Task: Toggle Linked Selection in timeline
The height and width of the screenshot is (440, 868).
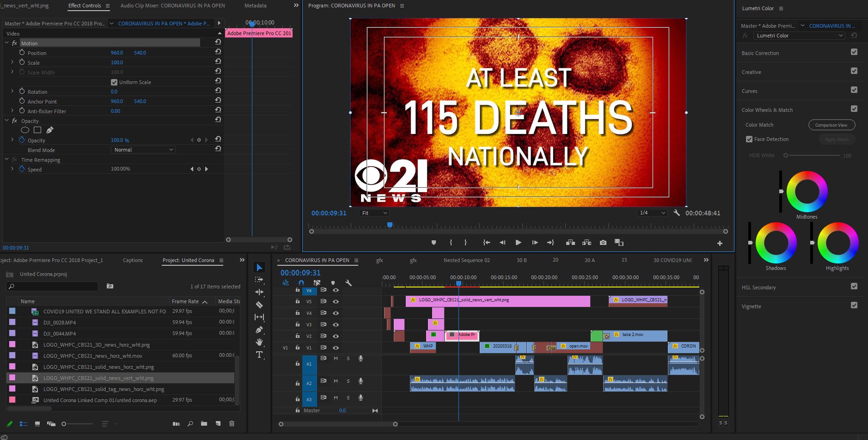Action: tap(317, 283)
